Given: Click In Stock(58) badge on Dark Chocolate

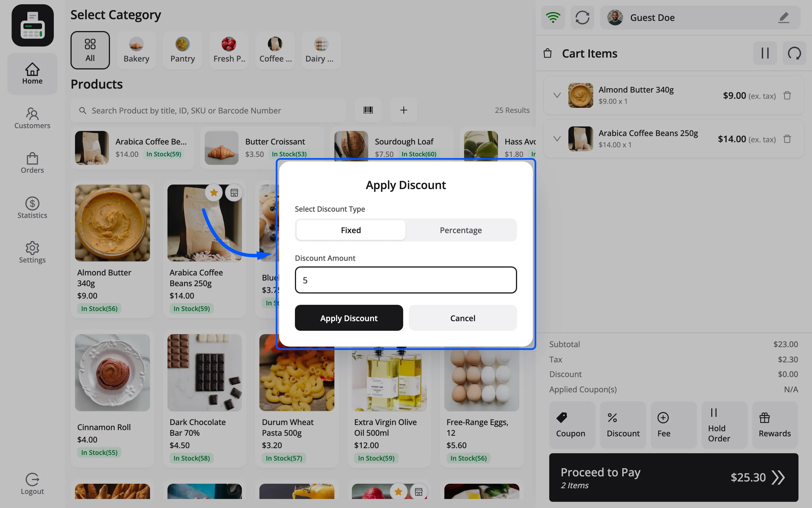Looking at the screenshot, I should (x=192, y=458).
